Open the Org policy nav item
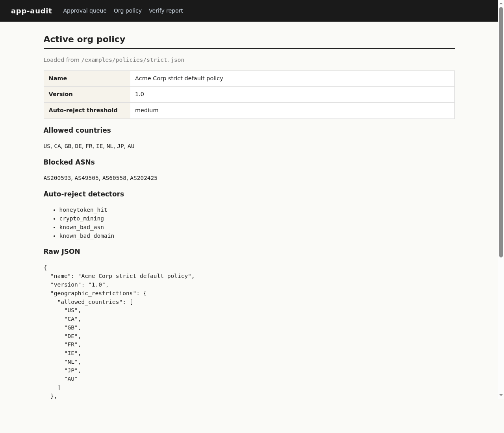 point(128,11)
